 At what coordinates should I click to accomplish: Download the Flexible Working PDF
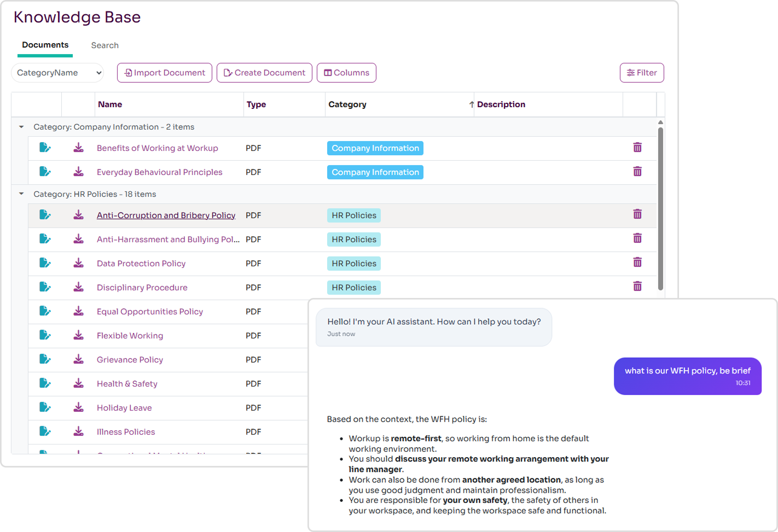79,335
